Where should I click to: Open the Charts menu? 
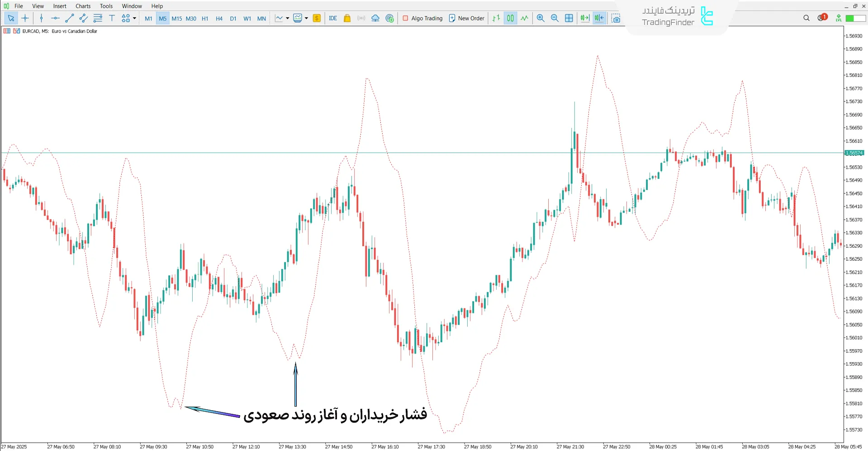tap(83, 6)
